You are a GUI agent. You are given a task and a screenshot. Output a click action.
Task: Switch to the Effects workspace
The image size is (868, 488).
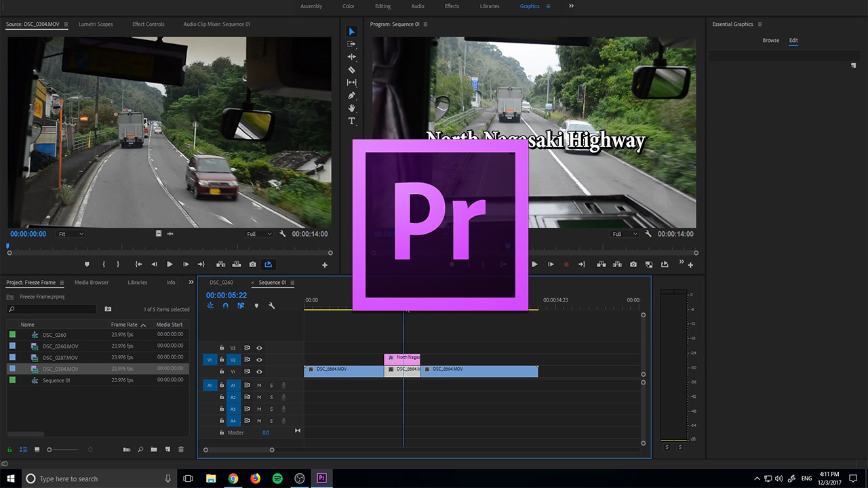click(452, 6)
